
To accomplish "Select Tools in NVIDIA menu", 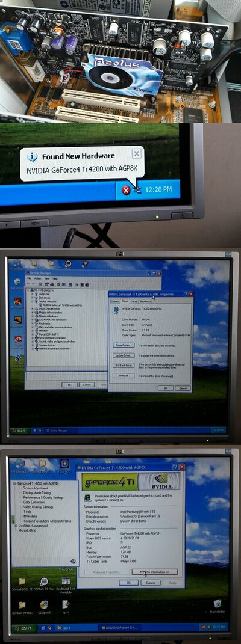I will pyautogui.click(x=27, y=512).
